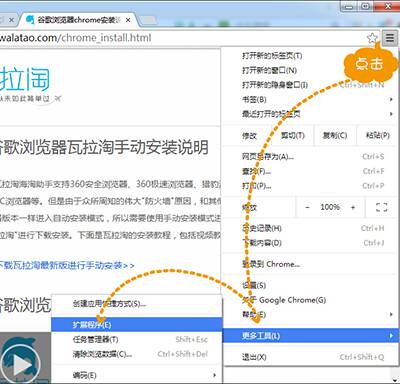Expand the 帮助(E) submenu
This screenshot has height=384, width=400.
pos(310,315)
